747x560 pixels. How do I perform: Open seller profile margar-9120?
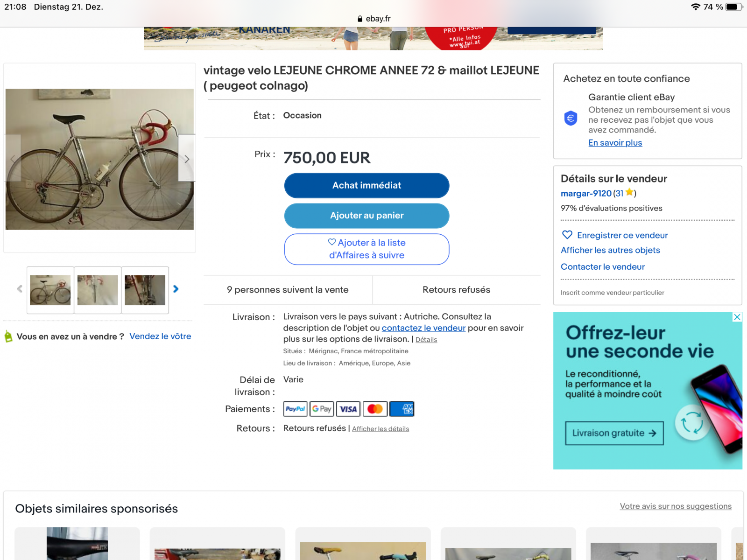[586, 193]
